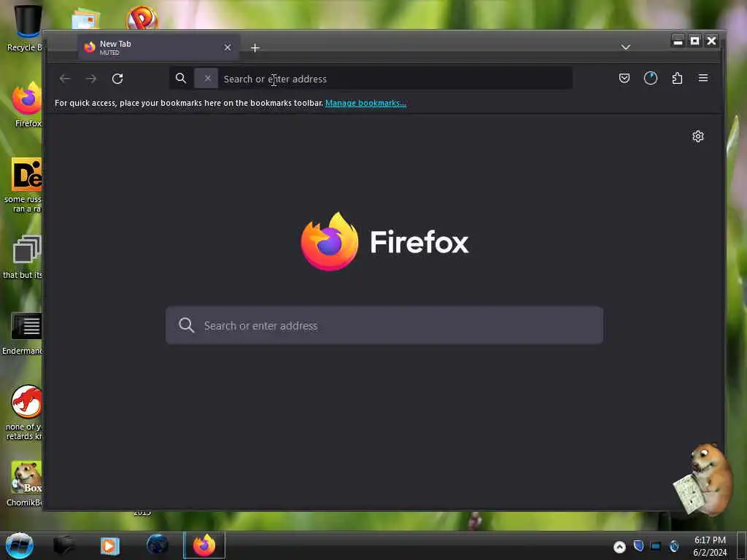The image size is (747, 560).
Task: Reload the current page in Firefox
Action: (x=117, y=79)
